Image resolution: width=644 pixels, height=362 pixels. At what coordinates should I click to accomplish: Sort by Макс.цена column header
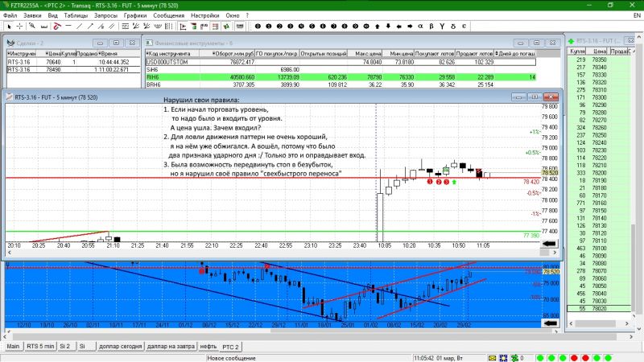[x=365, y=53]
